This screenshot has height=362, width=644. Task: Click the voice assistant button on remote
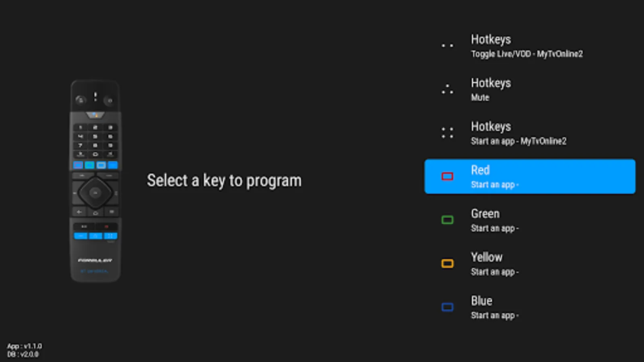click(x=95, y=115)
